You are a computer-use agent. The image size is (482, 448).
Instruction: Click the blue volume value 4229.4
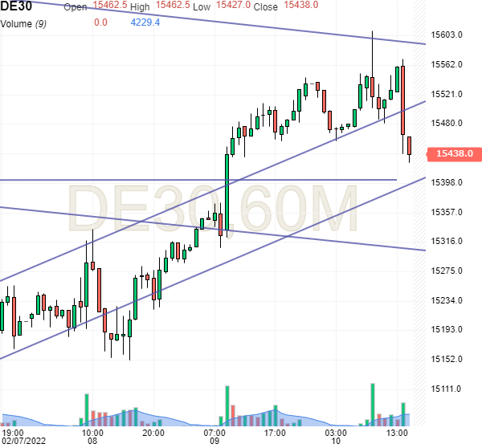coord(144,22)
